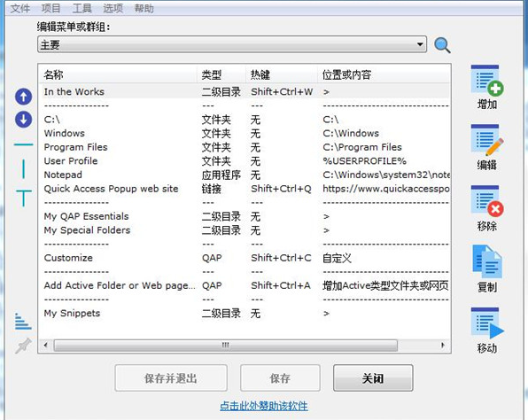This screenshot has height=420, width=528.
Task: Click the 保存 button
Action: click(280, 377)
